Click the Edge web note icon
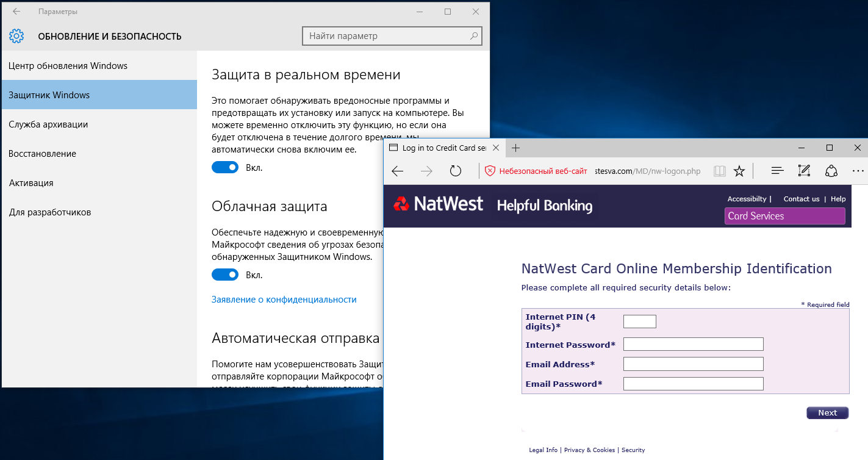 [x=804, y=171]
